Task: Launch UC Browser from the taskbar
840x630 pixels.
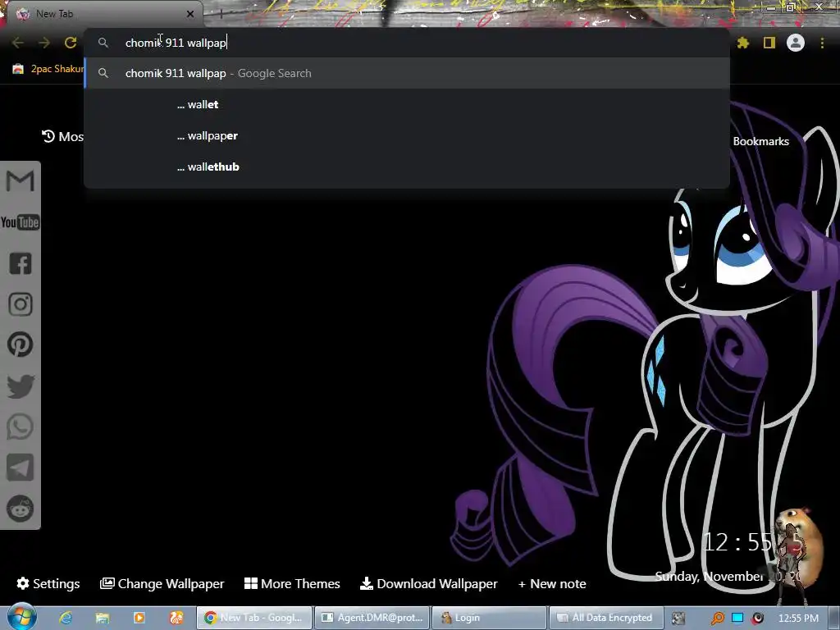Action: pos(176,618)
